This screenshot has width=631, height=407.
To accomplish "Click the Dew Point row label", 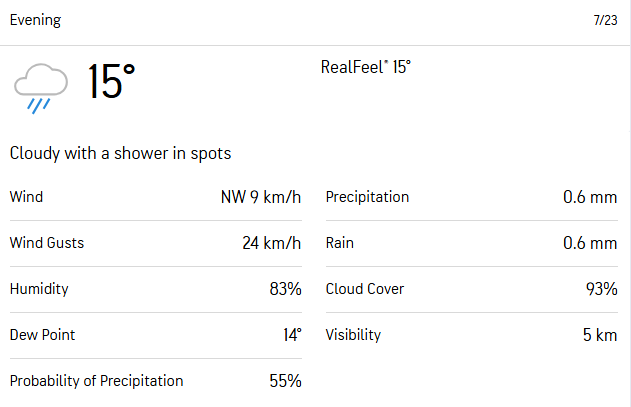I will [42, 335].
